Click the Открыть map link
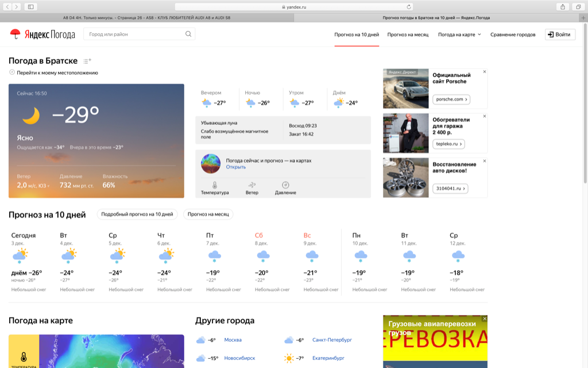 point(235,167)
